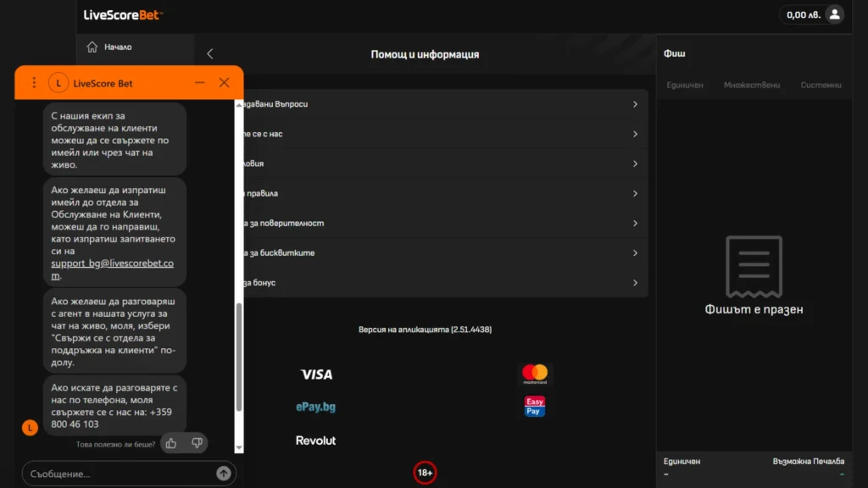This screenshot has height=488, width=868.
Task: Click the Версия на апликацията text
Action: coord(425,330)
